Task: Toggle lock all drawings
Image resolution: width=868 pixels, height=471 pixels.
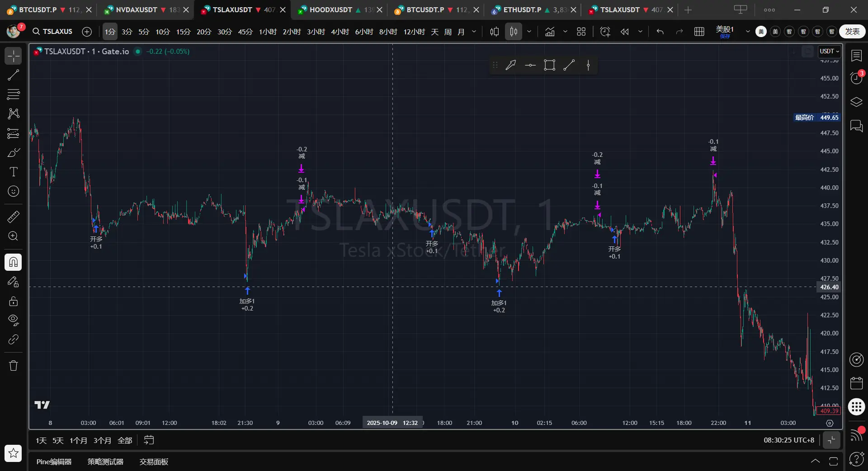Action: [x=14, y=301]
